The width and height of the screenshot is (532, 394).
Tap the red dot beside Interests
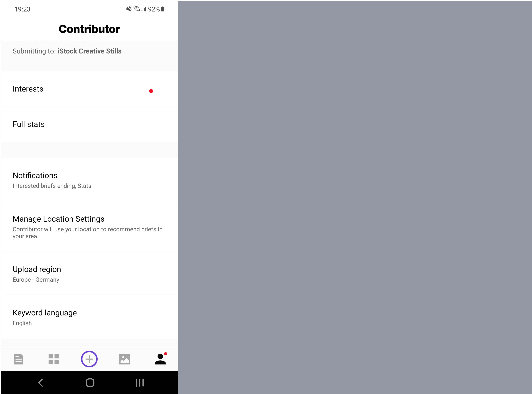pyautogui.click(x=151, y=91)
